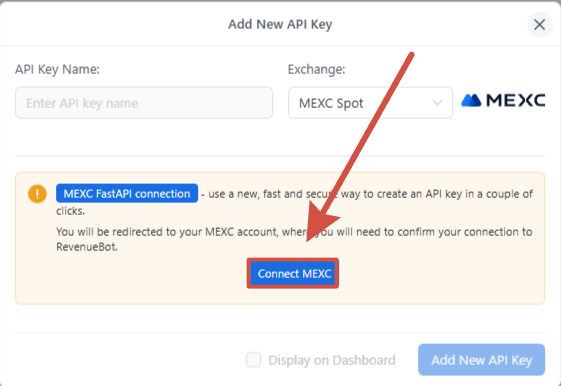Image resolution: width=561 pixels, height=386 pixels.
Task: Click the Add New API Key dialog title
Action: [x=280, y=24]
